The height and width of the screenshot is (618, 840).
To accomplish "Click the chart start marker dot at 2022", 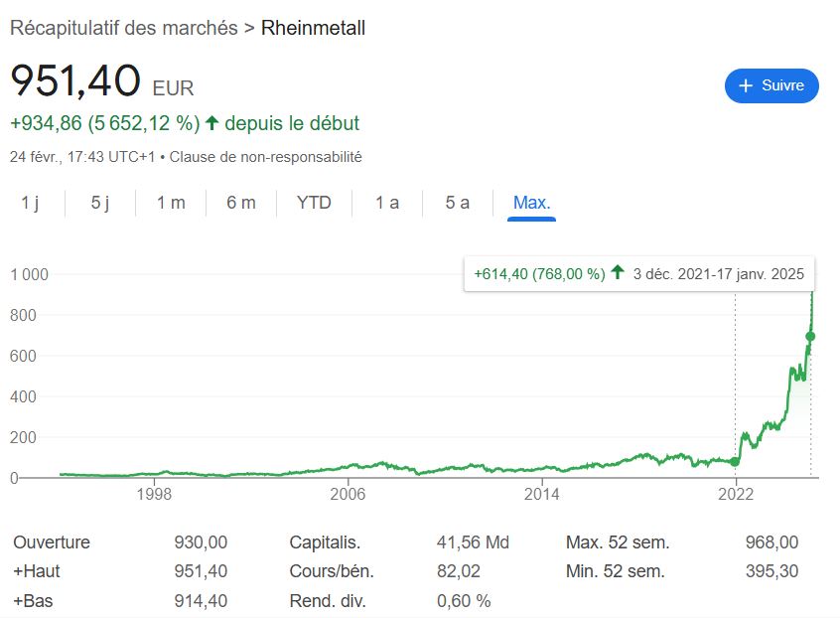I will coord(735,461).
